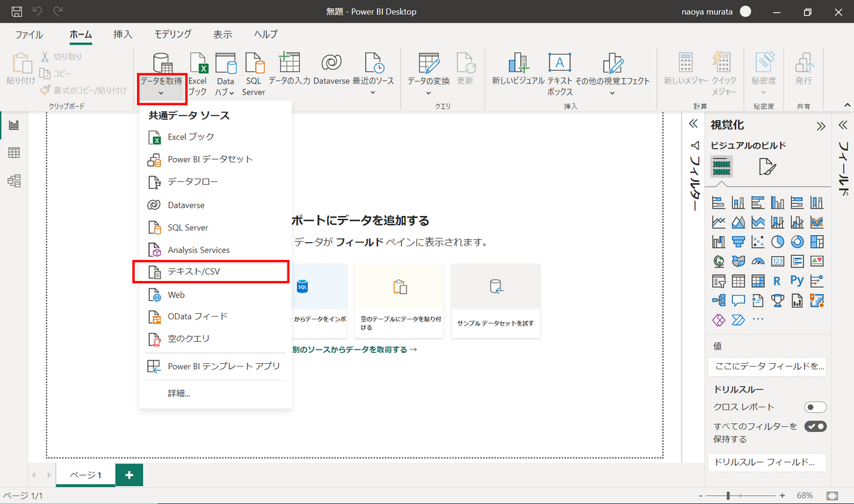Image resolution: width=854 pixels, height=504 pixels.
Task: Expand the Data ハブ dropdown
Action: click(x=232, y=93)
